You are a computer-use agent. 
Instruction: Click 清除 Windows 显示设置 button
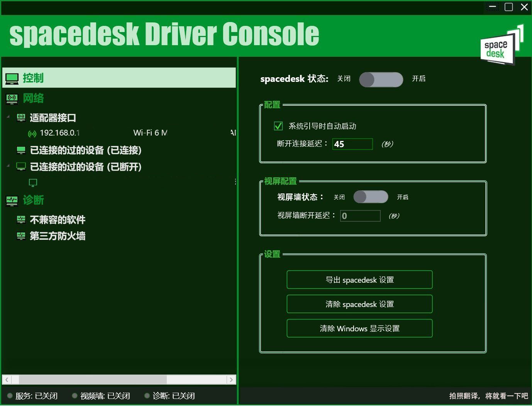[359, 328]
